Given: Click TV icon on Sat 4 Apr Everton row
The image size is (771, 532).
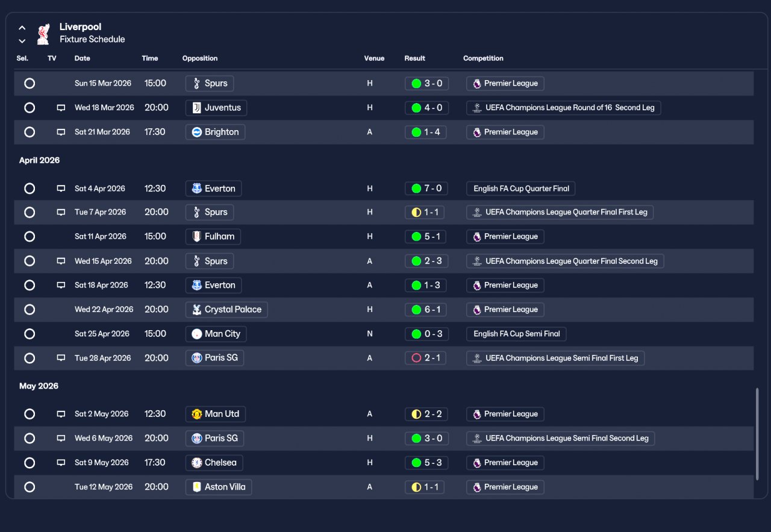Looking at the screenshot, I should tap(61, 189).
